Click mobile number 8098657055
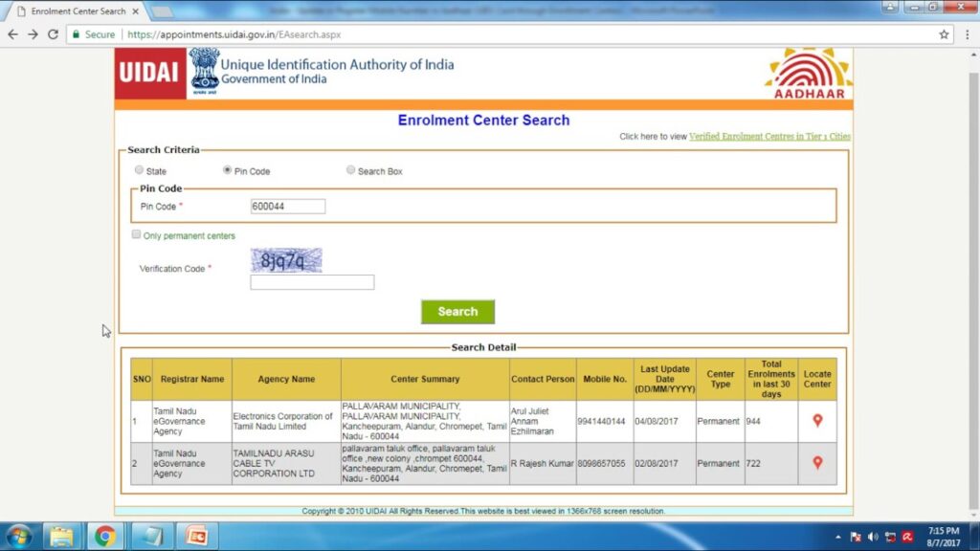The image size is (980, 551). (601, 464)
